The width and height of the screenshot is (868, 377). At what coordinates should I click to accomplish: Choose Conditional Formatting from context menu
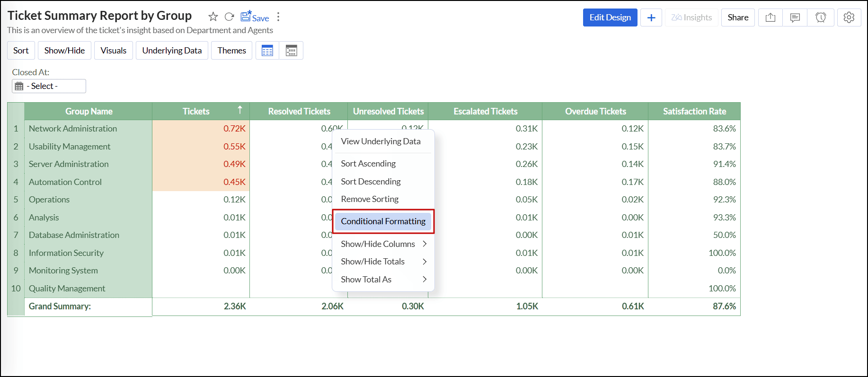pyautogui.click(x=383, y=221)
